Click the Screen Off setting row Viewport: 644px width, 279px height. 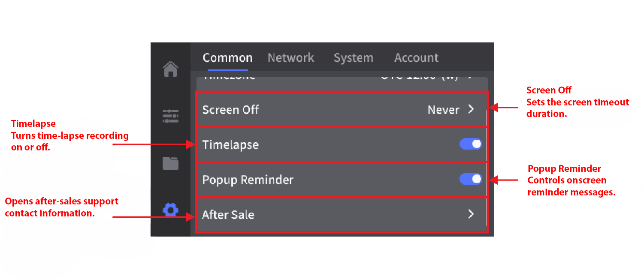pyautogui.click(x=300, y=110)
